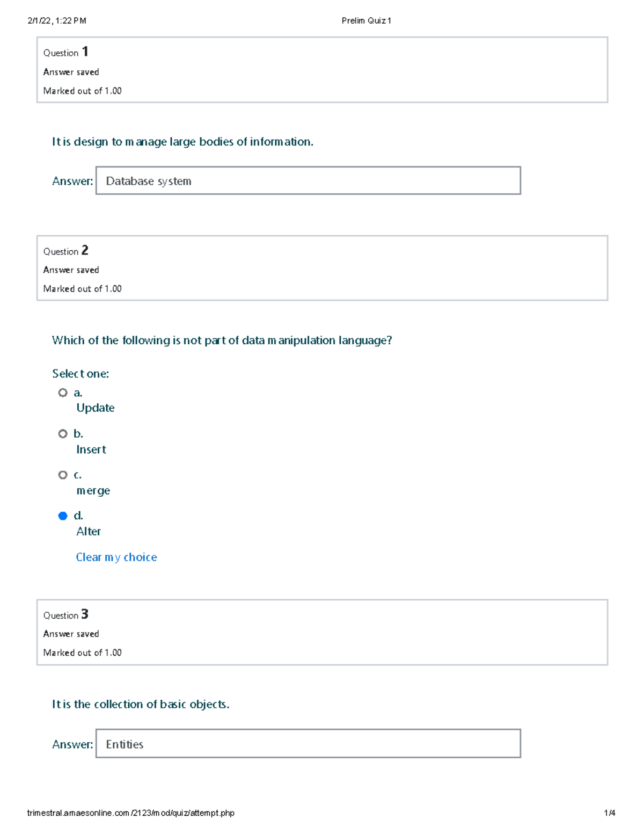Viewport: 644px width, 834px height.
Task: Click the Clear my choice link
Action: (116, 557)
